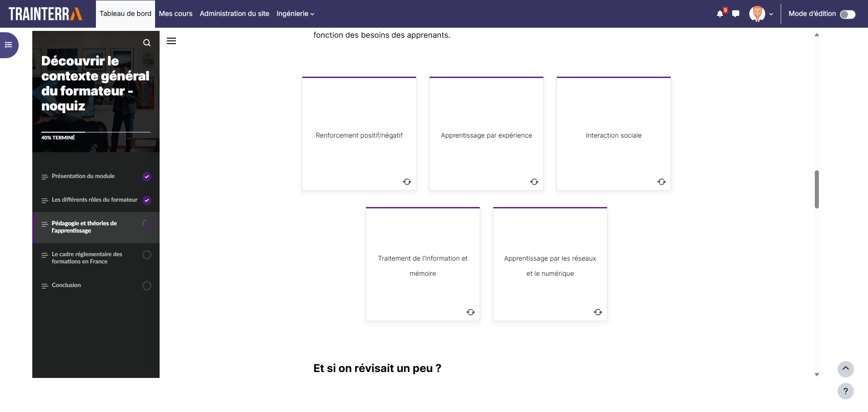Flip the 'Renforcement positif/négatif' card refresh icon
This screenshot has height=412, width=868.
tap(407, 182)
